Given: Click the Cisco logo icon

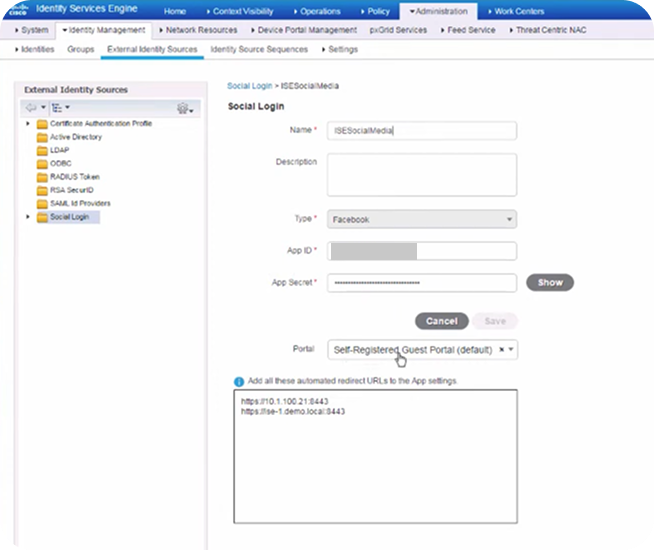Looking at the screenshot, I should click(x=18, y=9).
